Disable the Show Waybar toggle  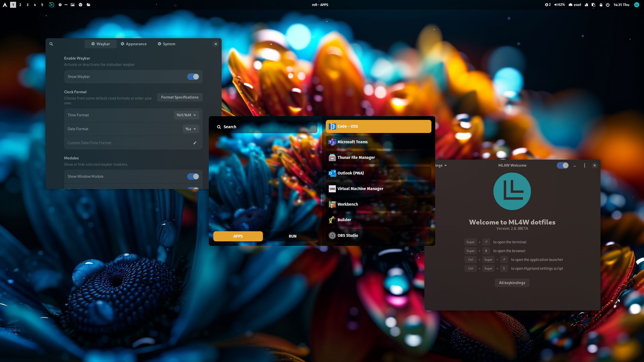(193, 77)
